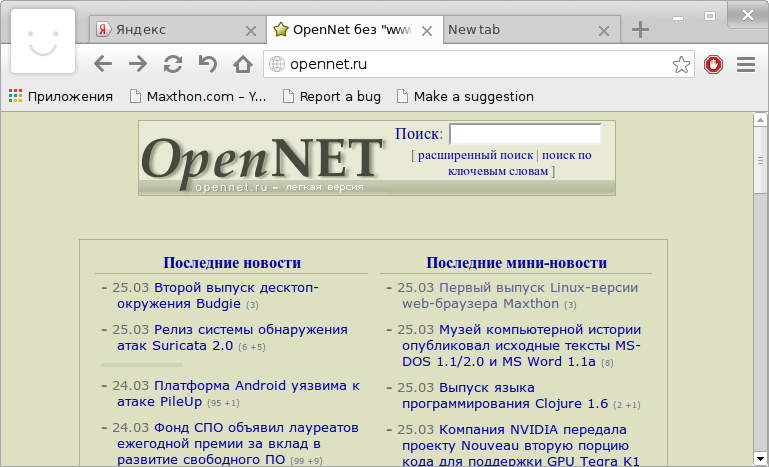
Task: Click the scrollbar down arrow
Action: point(761,460)
